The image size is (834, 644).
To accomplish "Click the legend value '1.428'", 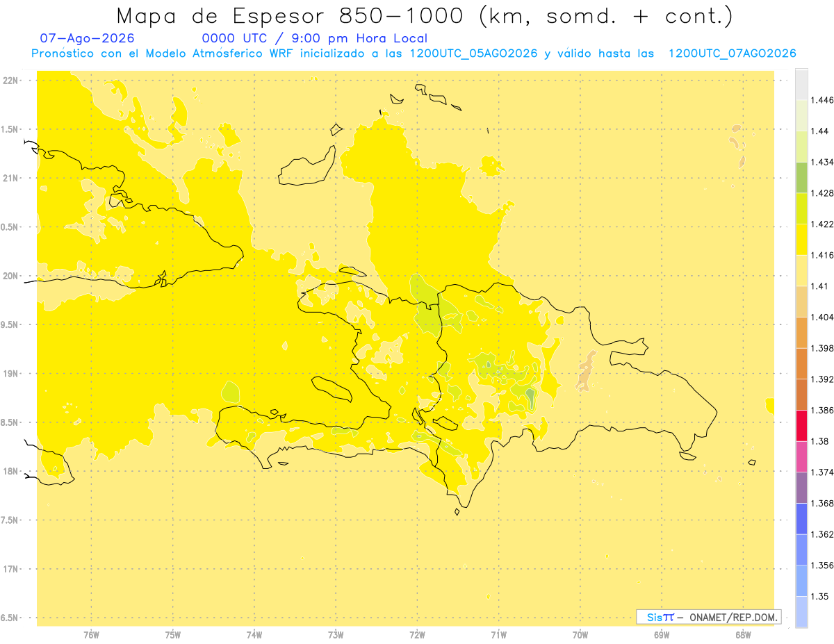I will coord(823,193).
